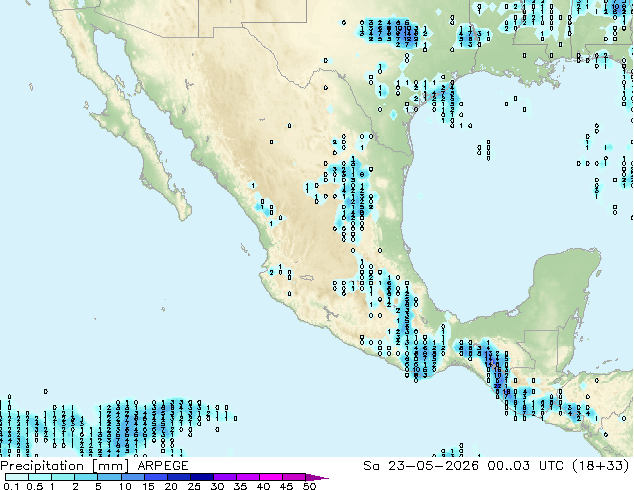This screenshot has width=634, height=490.
Task: Pick the 15–20 mm blue legend swatch
Action: (155, 477)
